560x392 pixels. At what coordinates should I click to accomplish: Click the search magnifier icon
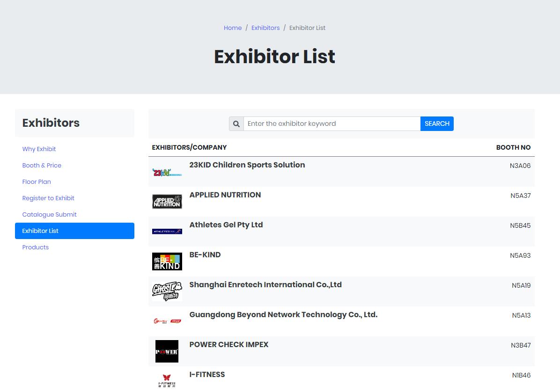236,124
